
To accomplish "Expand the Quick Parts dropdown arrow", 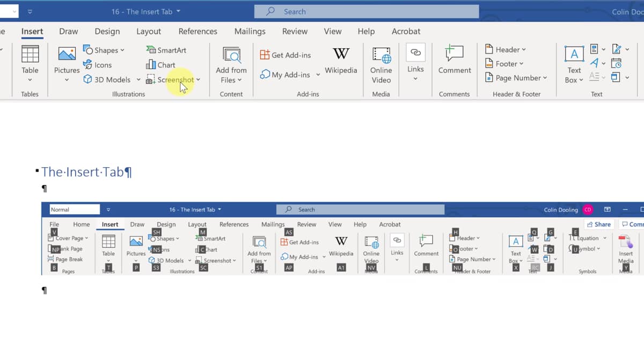I will tap(603, 49).
